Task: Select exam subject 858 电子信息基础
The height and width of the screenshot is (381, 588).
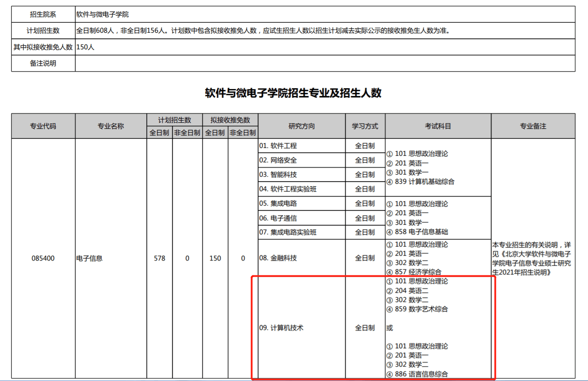Action: 417,232
